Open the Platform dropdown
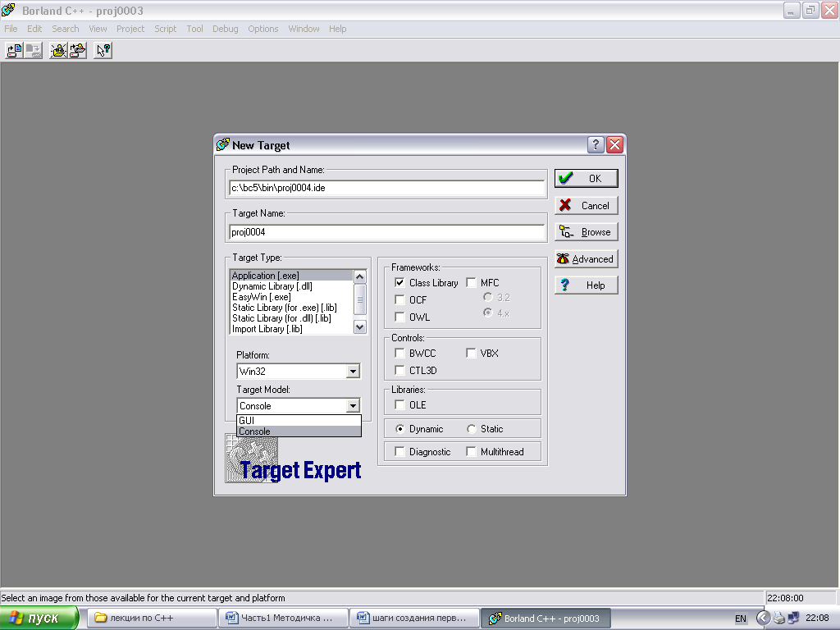 point(353,372)
